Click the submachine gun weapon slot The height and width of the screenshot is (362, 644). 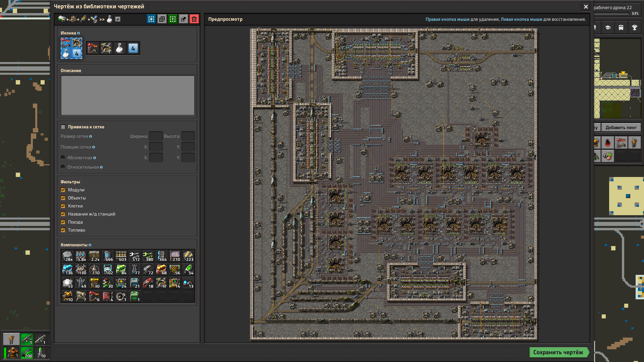(27, 339)
